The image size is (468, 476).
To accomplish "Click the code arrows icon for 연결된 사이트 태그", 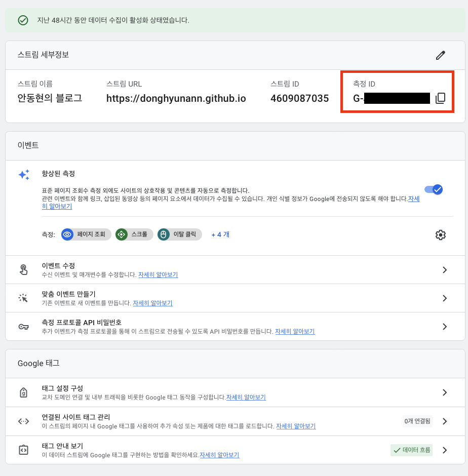I will (x=23, y=421).
